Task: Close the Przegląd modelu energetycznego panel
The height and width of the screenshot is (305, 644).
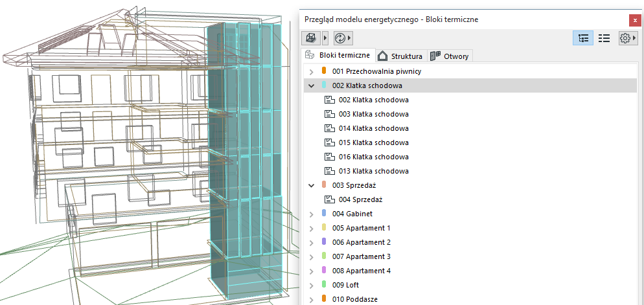Action: click(x=636, y=20)
